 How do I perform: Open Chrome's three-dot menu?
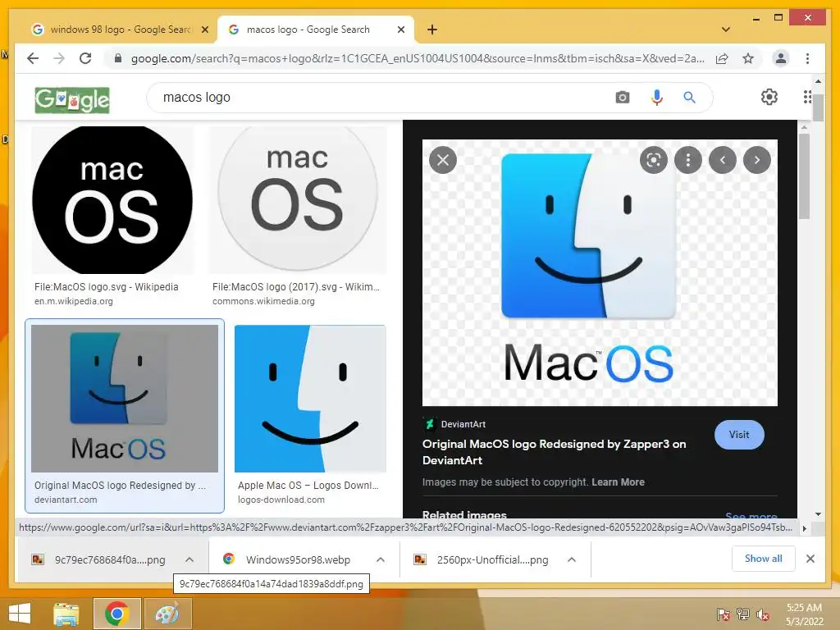[807, 58]
